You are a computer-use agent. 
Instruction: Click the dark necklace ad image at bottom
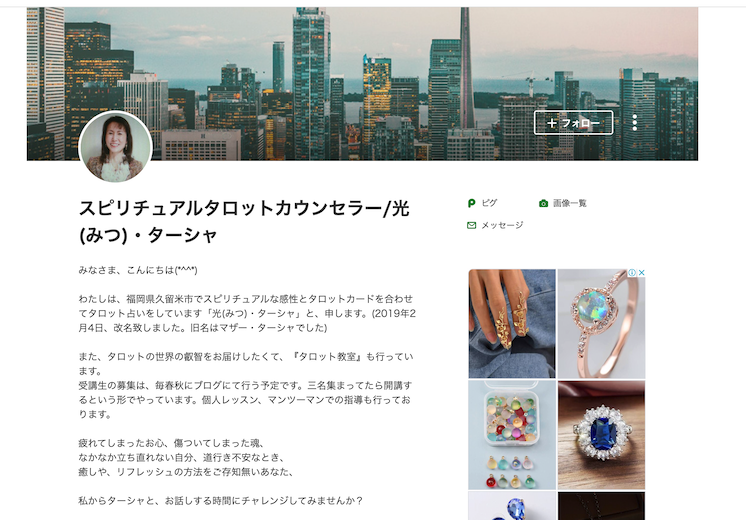click(x=601, y=506)
